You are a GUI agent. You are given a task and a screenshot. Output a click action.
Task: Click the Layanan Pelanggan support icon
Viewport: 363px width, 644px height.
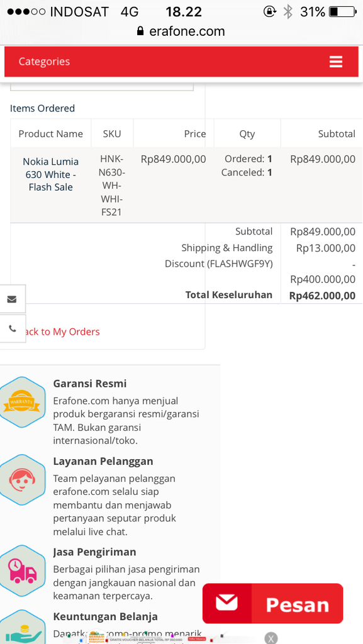[23, 480]
